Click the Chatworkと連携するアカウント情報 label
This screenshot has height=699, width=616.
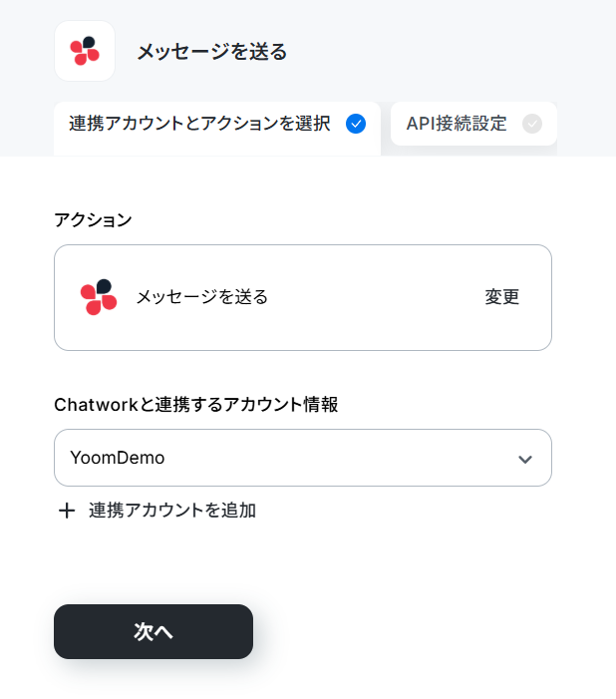(x=196, y=405)
